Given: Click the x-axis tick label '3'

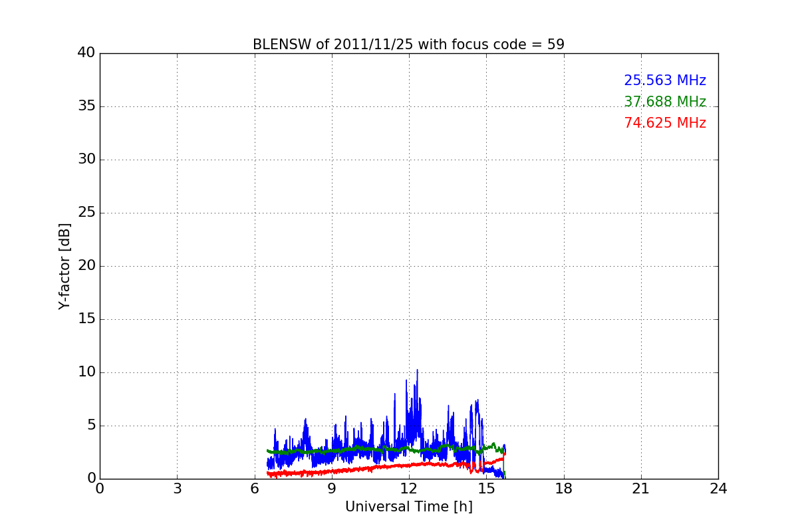Looking at the screenshot, I should (x=177, y=489).
